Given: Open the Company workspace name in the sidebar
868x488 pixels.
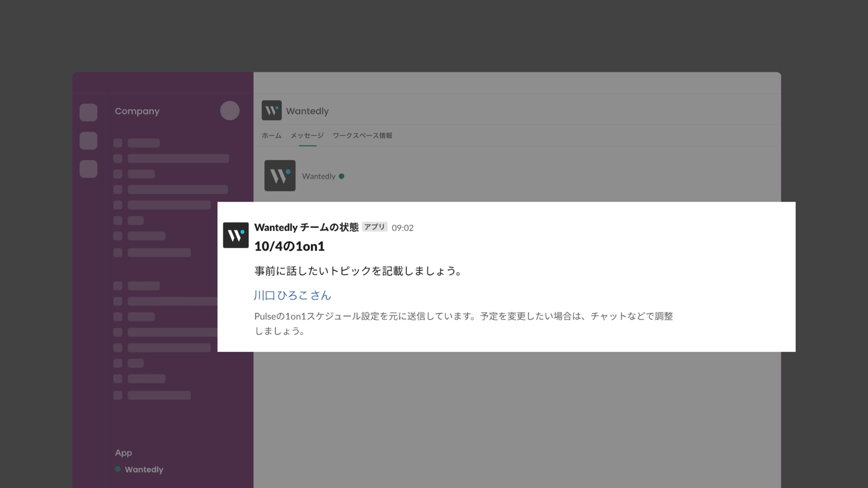Looking at the screenshot, I should click(137, 111).
